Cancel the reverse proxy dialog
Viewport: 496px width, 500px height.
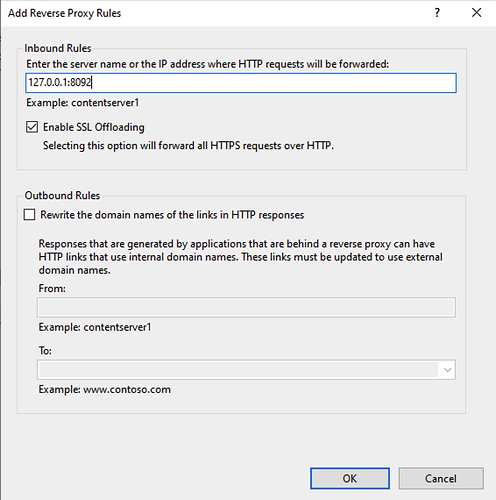pyautogui.click(x=441, y=478)
